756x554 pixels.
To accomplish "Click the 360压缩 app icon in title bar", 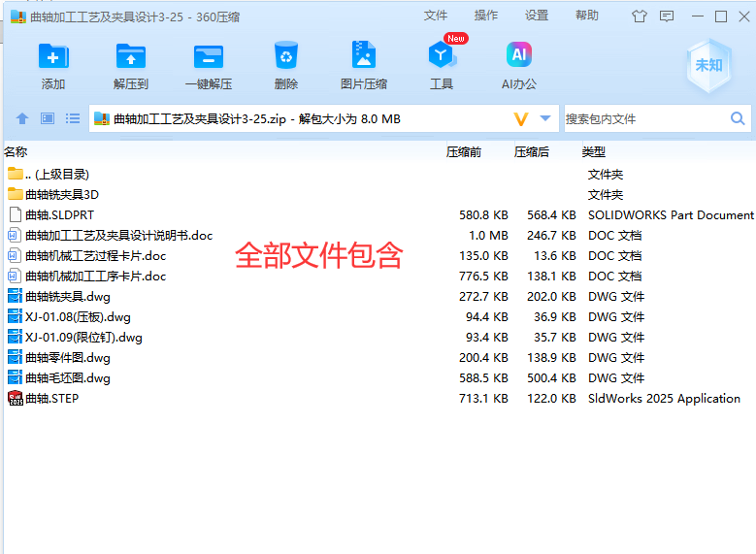I will 18,16.
